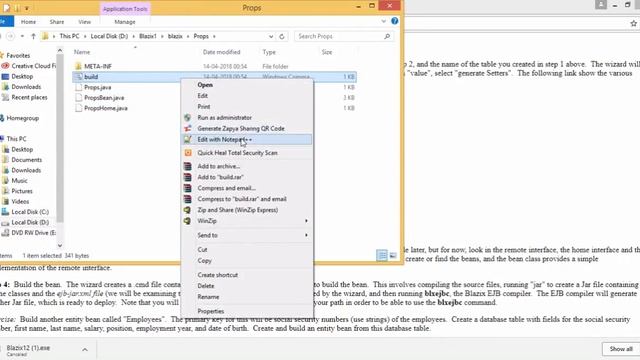The height and width of the screenshot is (360, 640).
Task: Sort by the Name column header
Action: pos(82,52)
